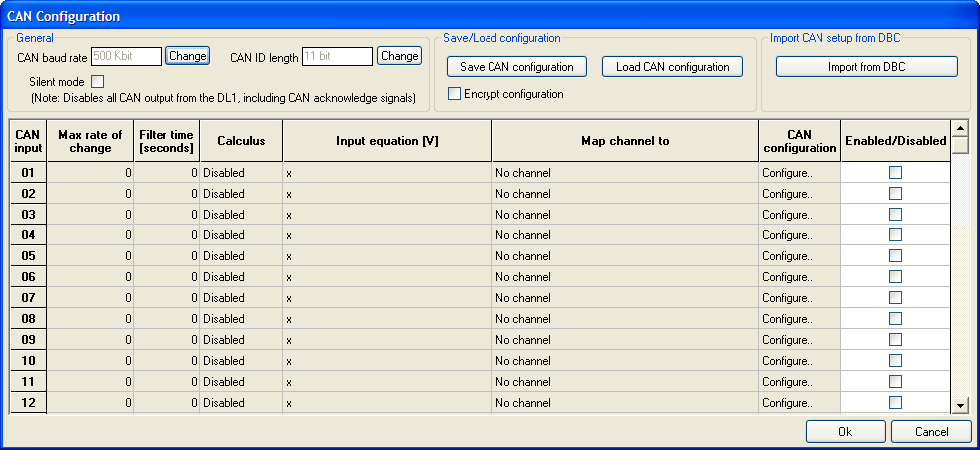980x450 pixels.
Task: Click Cancel to dismiss the dialog
Action: click(x=930, y=431)
